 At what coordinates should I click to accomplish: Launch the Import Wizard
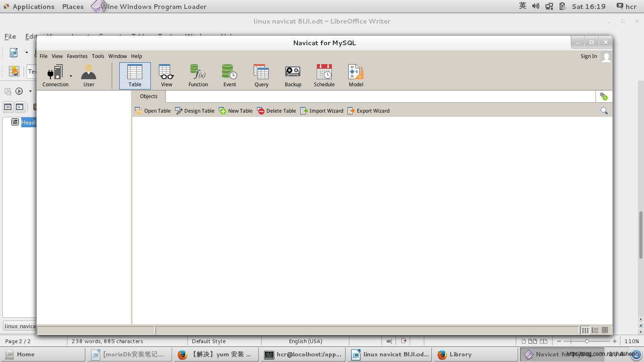click(322, 111)
